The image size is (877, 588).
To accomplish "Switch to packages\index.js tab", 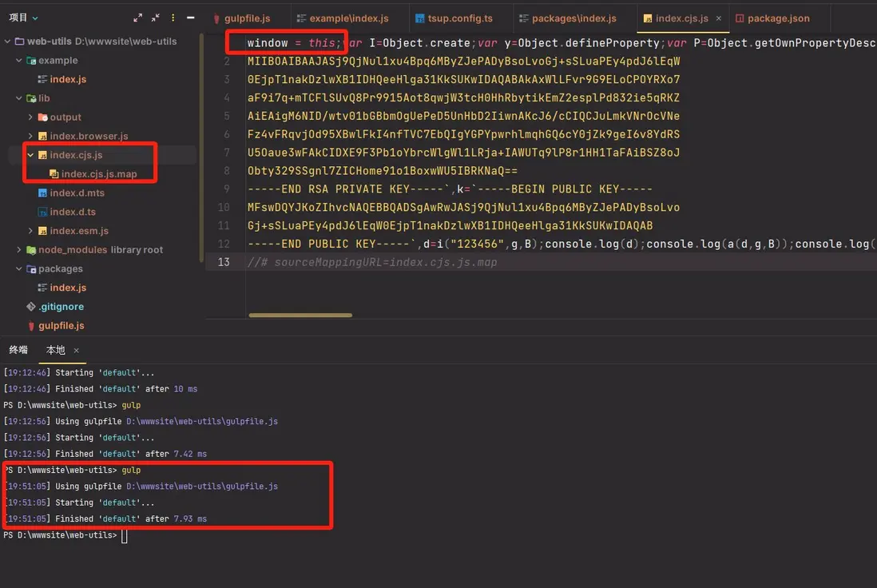I will (568, 18).
